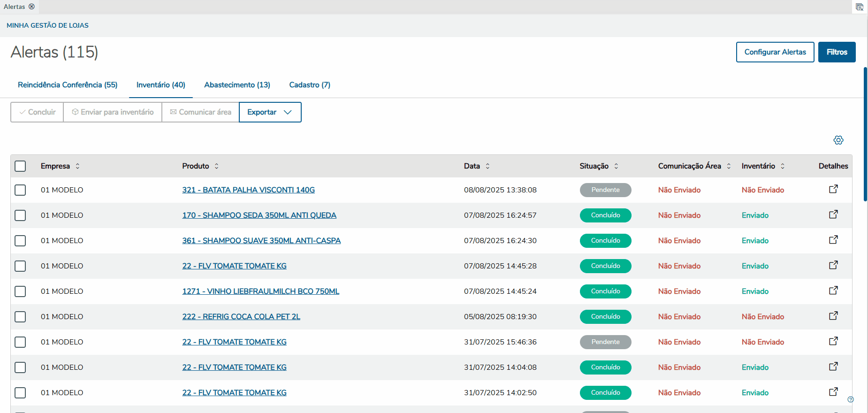Screen dimensions: 868x413
Task: Sort by Empresa column arrows
Action: click(77, 166)
